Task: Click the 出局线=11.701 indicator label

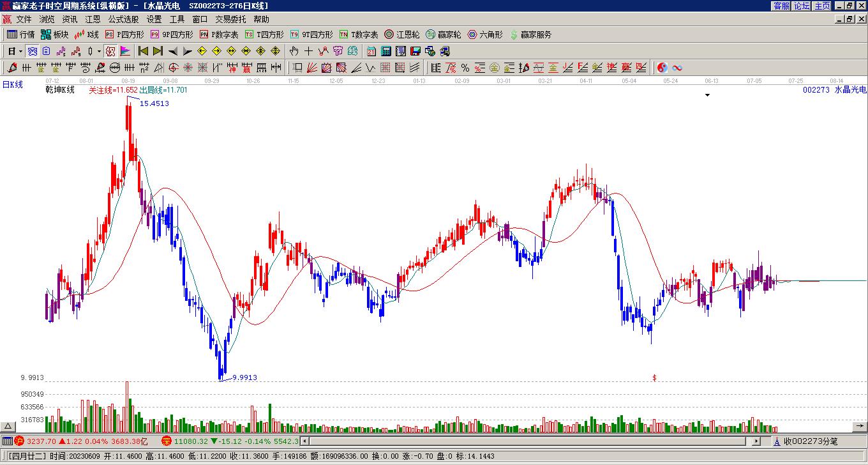Action: [x=163, y=90]
